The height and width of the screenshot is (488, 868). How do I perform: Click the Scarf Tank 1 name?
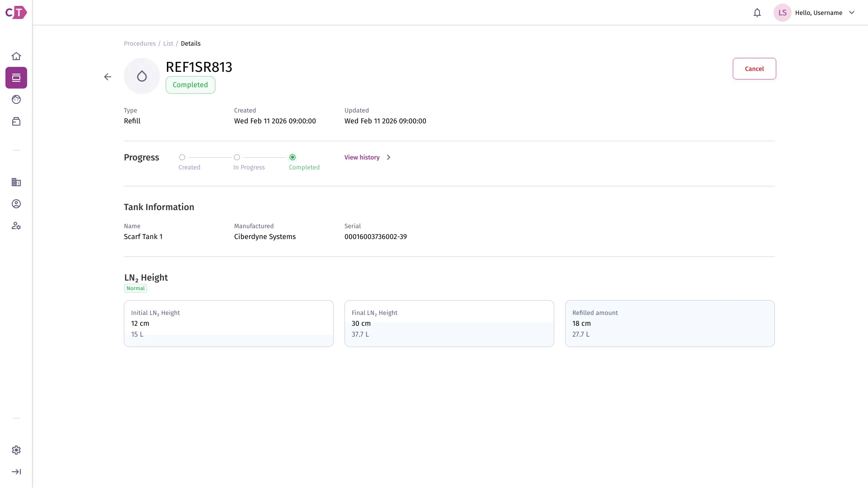[143, 237]
